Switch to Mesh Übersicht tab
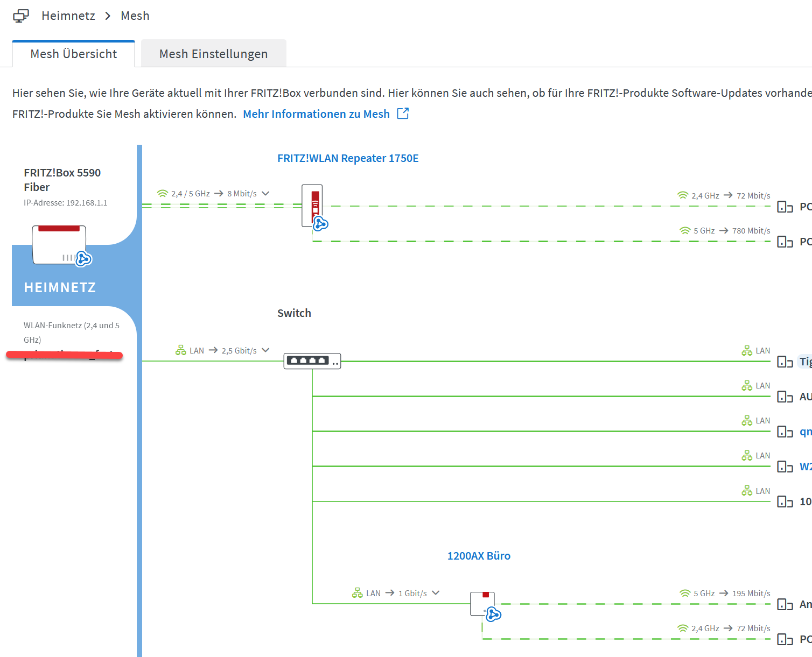 (74, 54)
